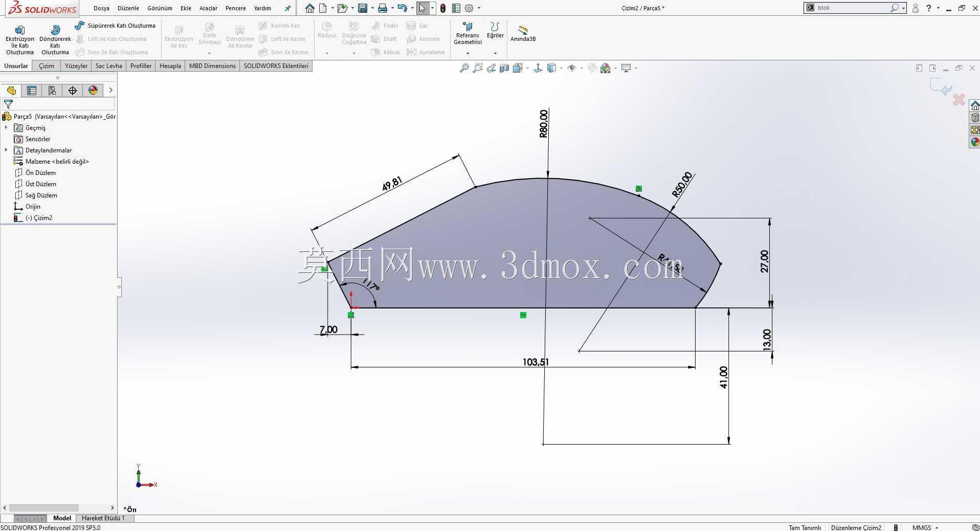Click the filter funnel icon
This screenshot has height=531, width=980.
coord(8,104)
